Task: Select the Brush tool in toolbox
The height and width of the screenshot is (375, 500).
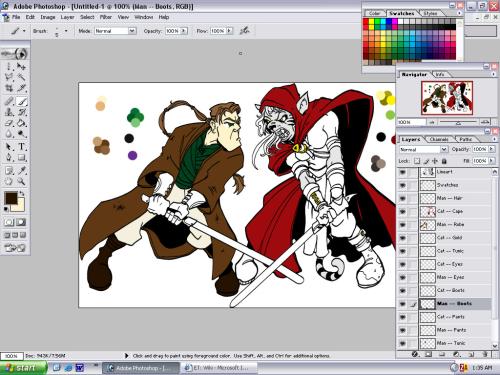Action: [21, 101]
